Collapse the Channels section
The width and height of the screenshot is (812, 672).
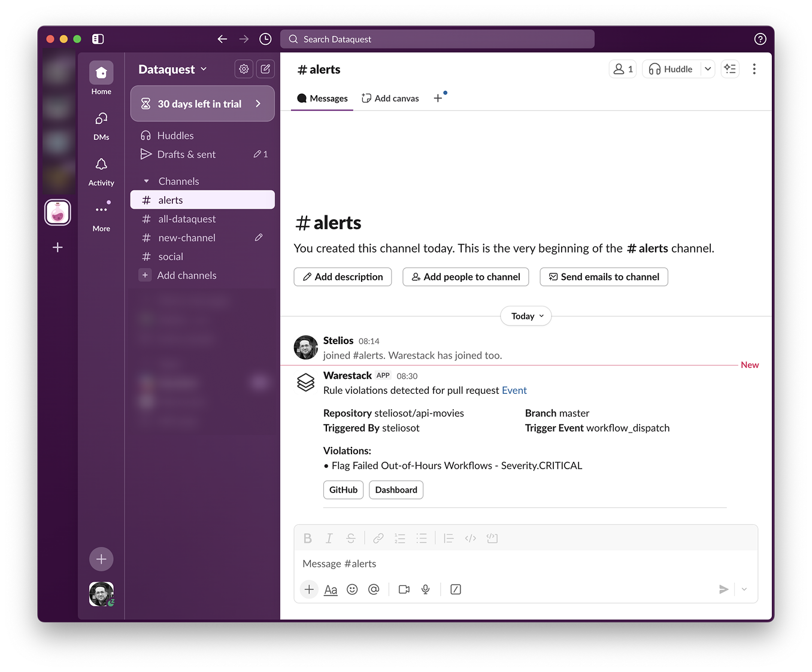click(x=147, y=181)
